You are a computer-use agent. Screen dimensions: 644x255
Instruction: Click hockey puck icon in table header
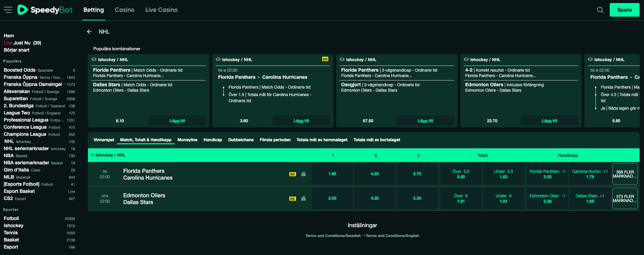click(93, 155)
